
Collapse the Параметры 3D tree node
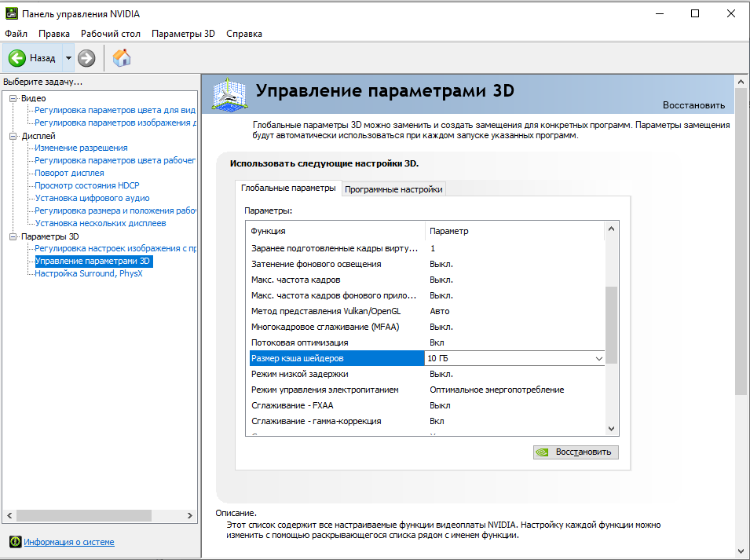coord(13,236)
